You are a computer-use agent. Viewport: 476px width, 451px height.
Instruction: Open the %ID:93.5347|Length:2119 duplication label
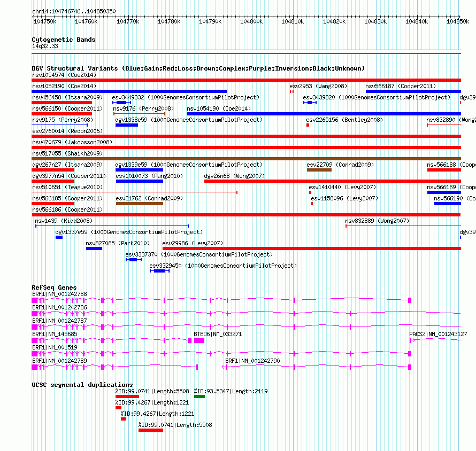click(231, 391)
